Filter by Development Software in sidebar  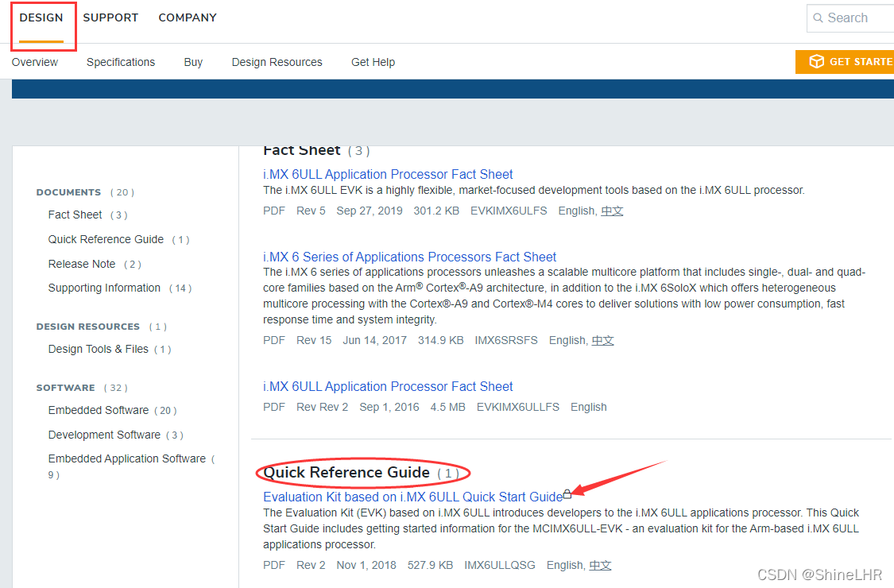pos(104,435)
